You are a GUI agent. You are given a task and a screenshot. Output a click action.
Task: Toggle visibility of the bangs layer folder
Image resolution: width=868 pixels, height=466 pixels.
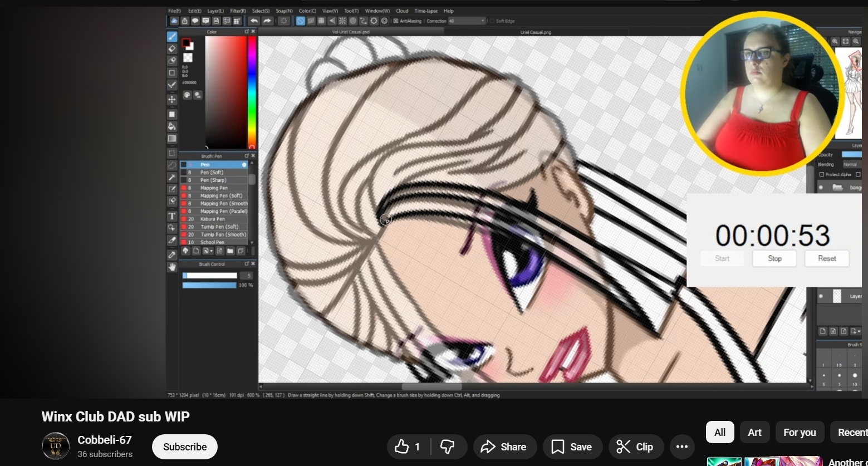pyautogui.click(x=821, y=188)
